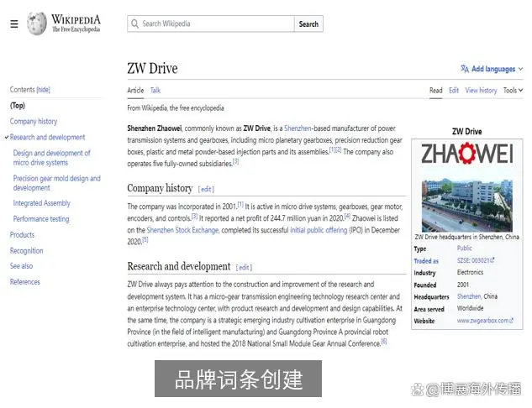Image resolution: width=532 pixels, height=408 pixels.
Task: Switch to the Talk tab
Action: click(155, 91)
